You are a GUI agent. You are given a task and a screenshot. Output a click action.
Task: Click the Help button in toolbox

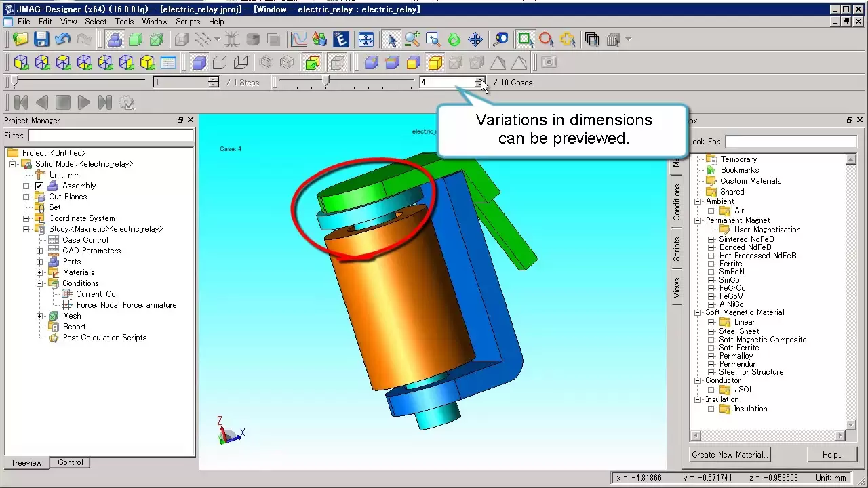click(831, 454)
